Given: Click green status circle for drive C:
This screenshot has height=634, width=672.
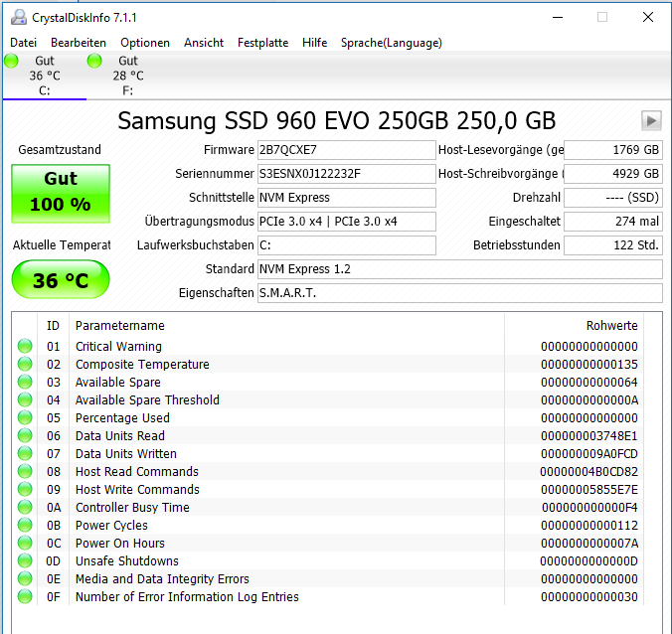Looking at the screenshot, I should click(x=12, y=61).
